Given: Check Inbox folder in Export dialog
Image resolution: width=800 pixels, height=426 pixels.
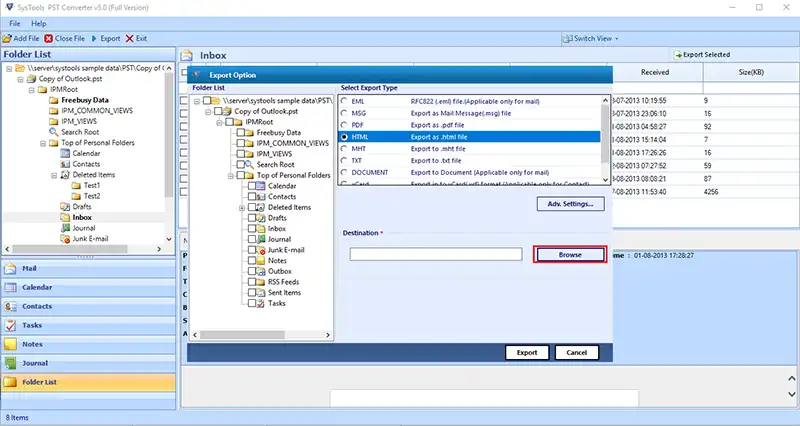Looking at the screenshot, I should click(x=252, y=229).
